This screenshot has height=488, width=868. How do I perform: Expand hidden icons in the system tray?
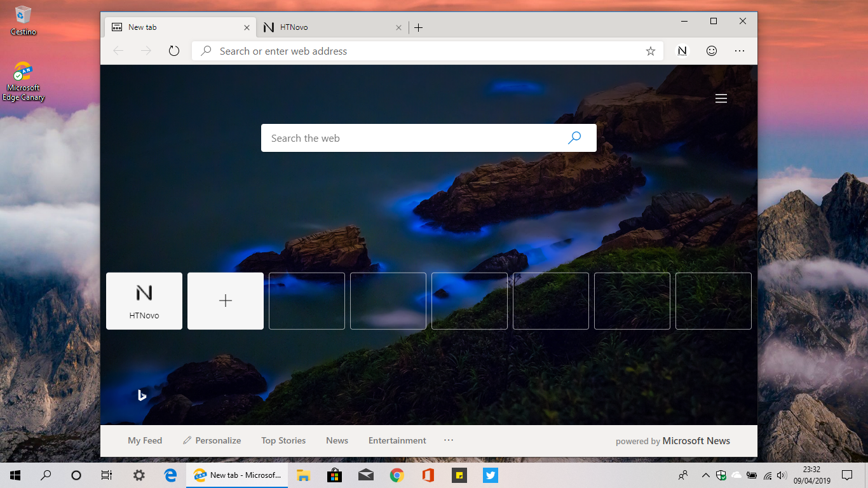(705, 475)
